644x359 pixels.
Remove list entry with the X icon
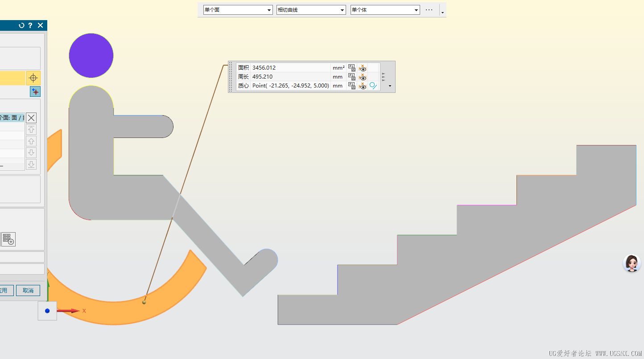[31, 118]
